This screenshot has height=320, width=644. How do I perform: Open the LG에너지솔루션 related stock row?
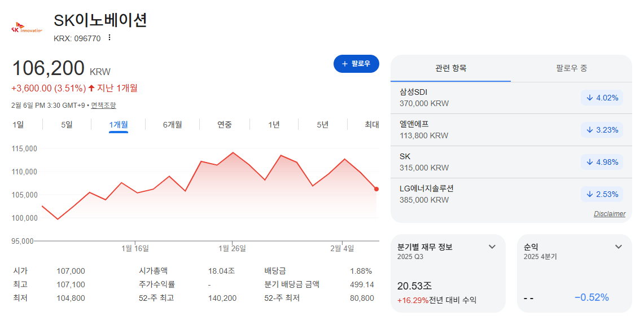[x=511, y=194]
